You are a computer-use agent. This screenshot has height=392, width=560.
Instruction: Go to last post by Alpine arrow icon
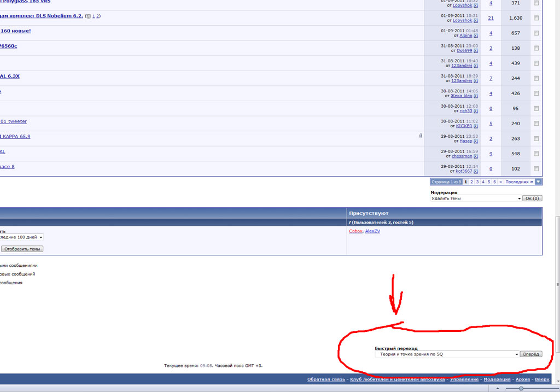click(x=476, y=36)
